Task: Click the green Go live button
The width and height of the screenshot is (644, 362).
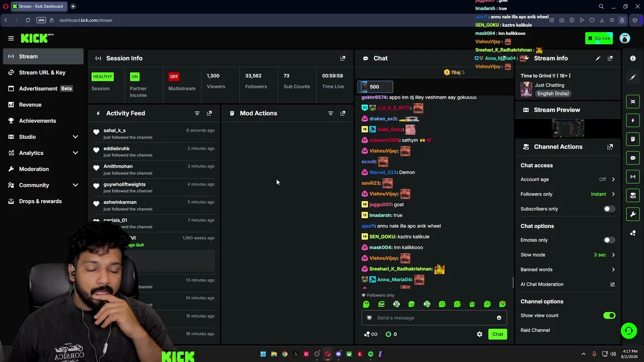Action: (599, 38)
